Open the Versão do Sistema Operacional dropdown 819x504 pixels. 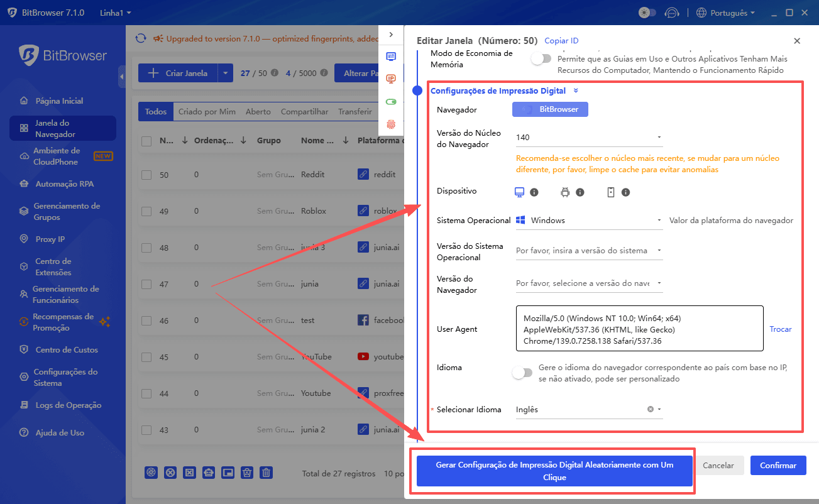(588, 250)
